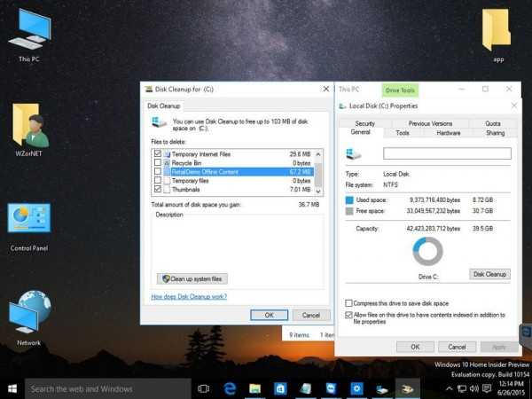Screen dimensions: 532x399
Task: Select the General tab in Properties
Action: (x=361, y=132)
